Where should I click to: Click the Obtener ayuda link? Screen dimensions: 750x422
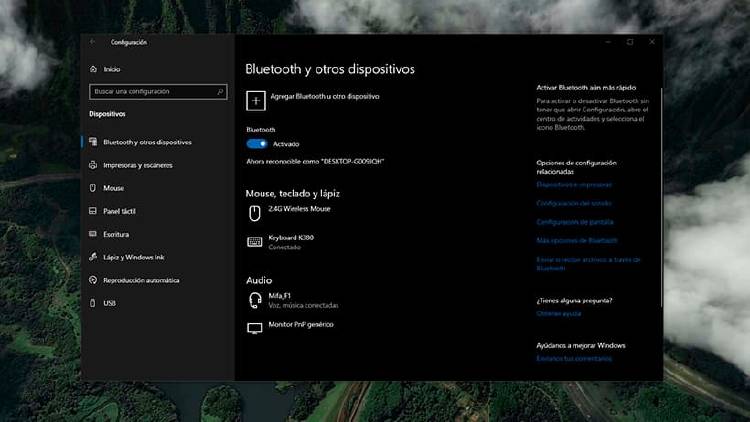click(558, 313)
